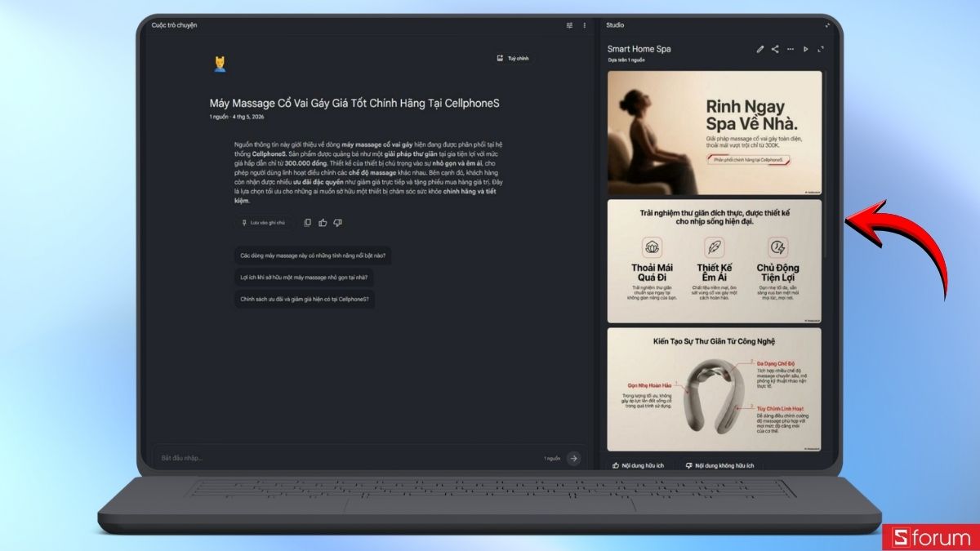Screen dimensions: 980x551
Task: Click Lưu vào ghi chú button
Action: (264, 222)
